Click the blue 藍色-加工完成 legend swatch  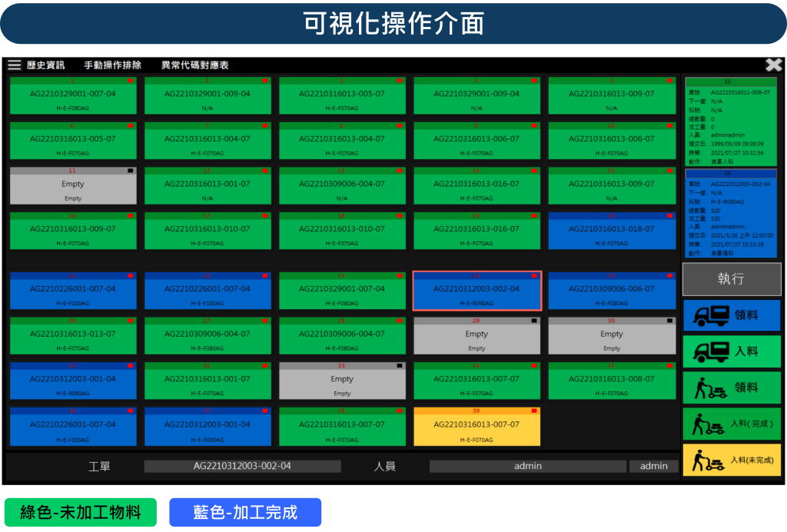245,512
